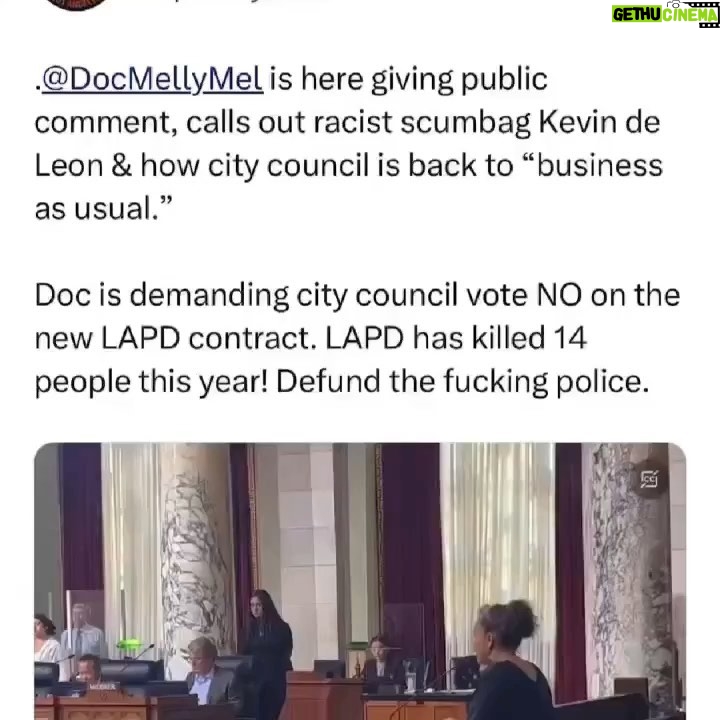Click the 'business as usual' quoted text
This screenshot has width=720, height=720.
click(x=349, y=187)
